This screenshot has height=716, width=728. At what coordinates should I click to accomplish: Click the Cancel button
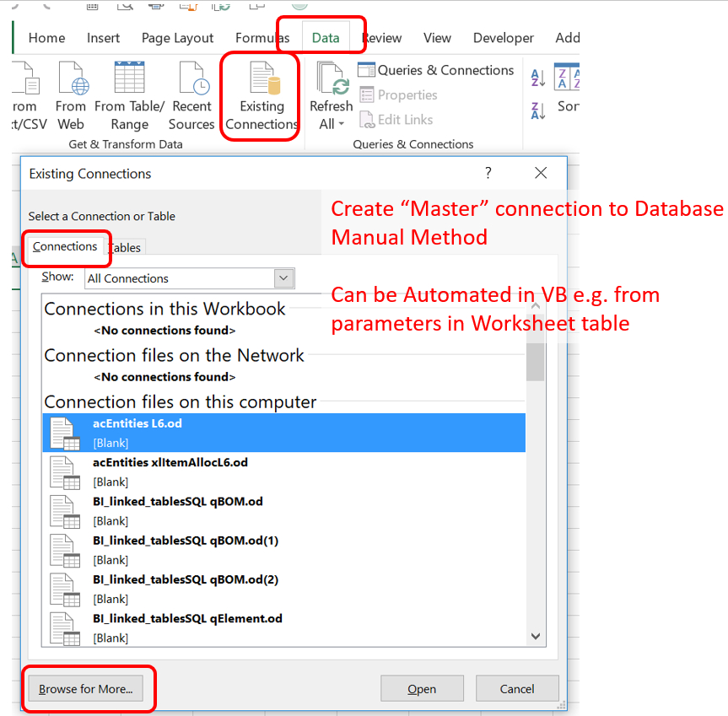517,688
